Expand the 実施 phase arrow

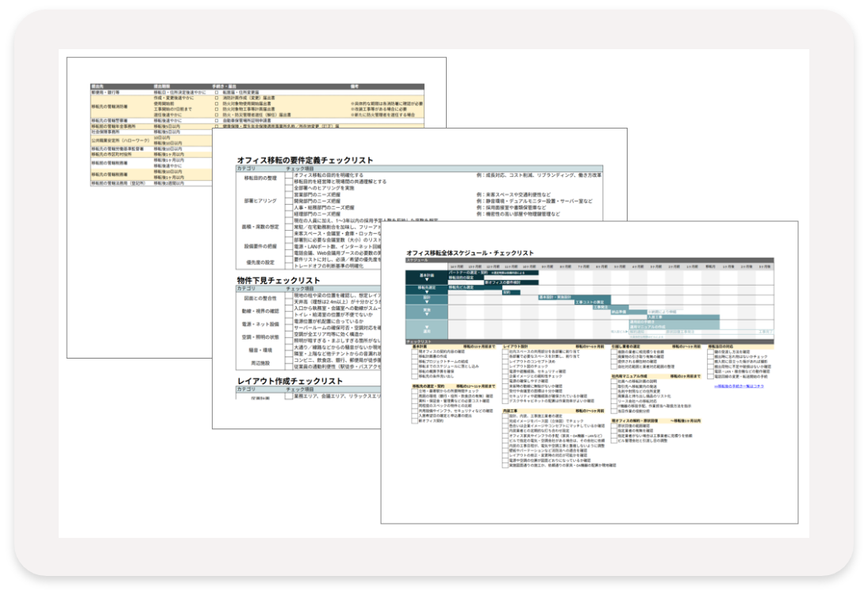[426, 314]
